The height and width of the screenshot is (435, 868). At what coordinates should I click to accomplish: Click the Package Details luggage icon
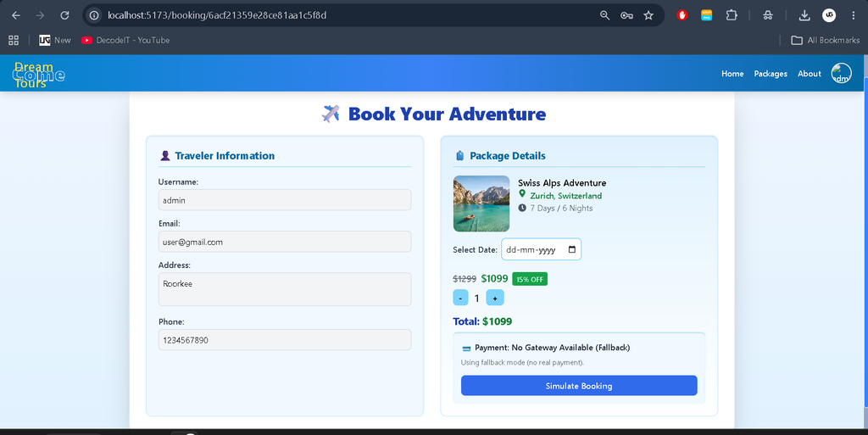(459, 156)
